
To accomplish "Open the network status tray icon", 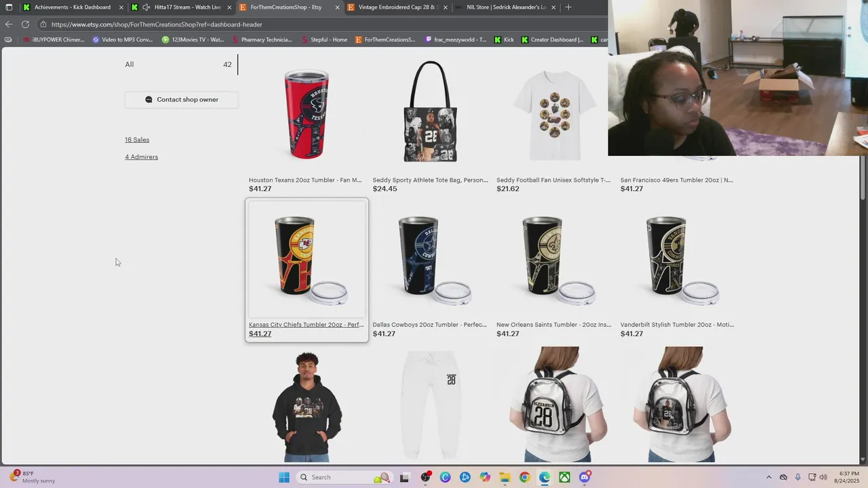I will tap(812, 477).
